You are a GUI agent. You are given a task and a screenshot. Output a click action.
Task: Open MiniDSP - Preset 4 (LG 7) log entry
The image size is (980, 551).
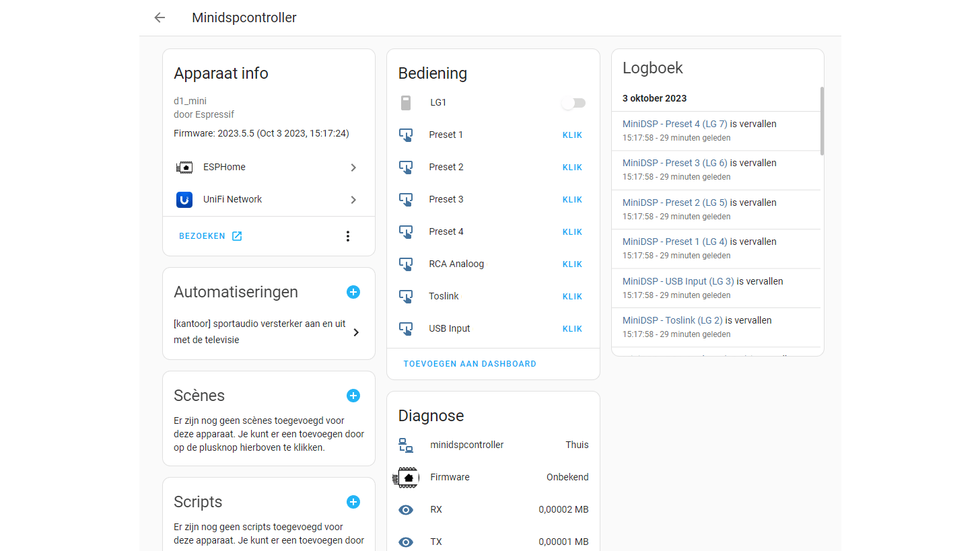[x=675, y=124]
